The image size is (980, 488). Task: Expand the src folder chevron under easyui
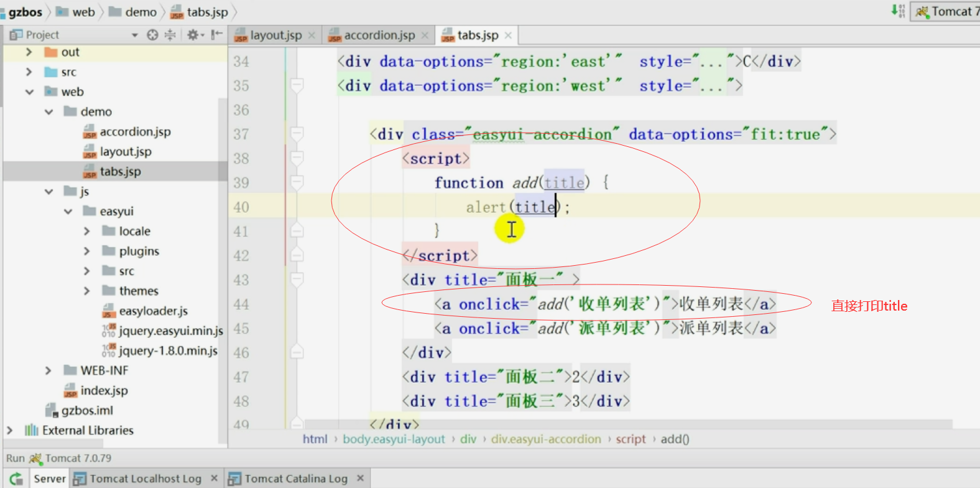coord(87,271)
